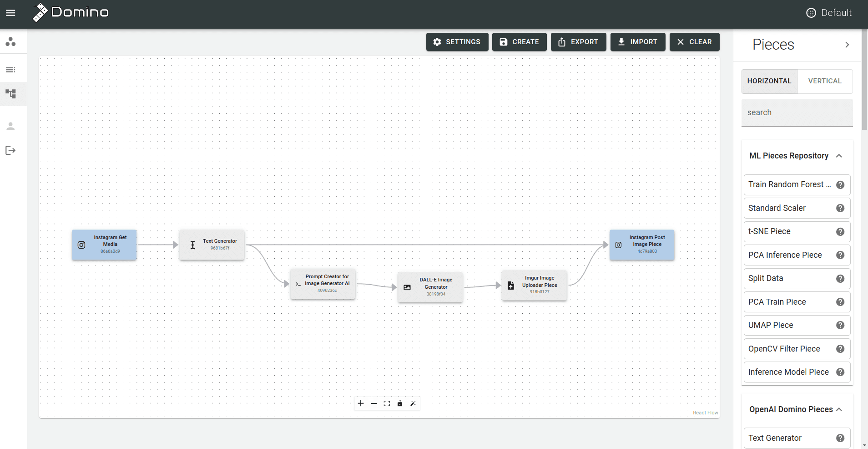Open the hamburger navigation menu

[x=10, y=13]
